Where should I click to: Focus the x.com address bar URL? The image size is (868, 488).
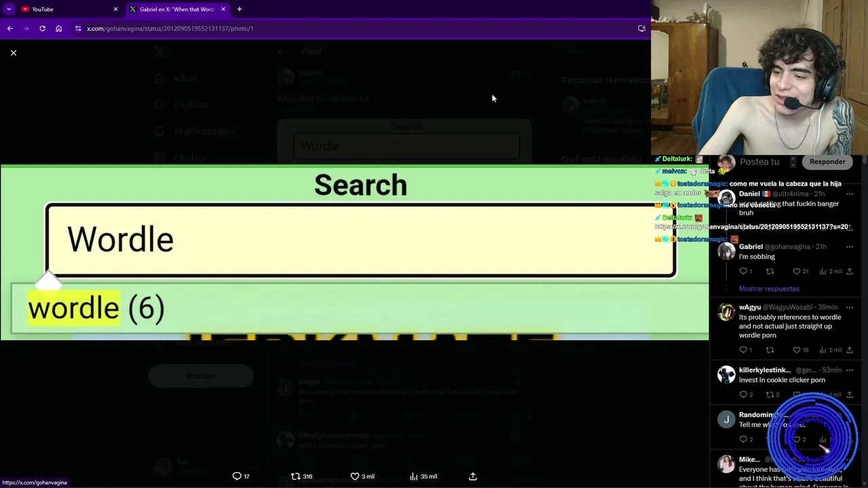[x=170, y=28]
